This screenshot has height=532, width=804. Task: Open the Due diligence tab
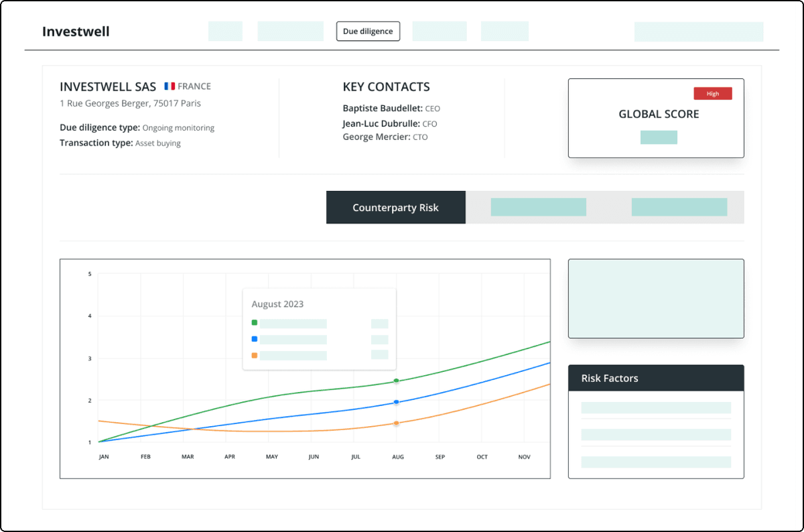368,31
